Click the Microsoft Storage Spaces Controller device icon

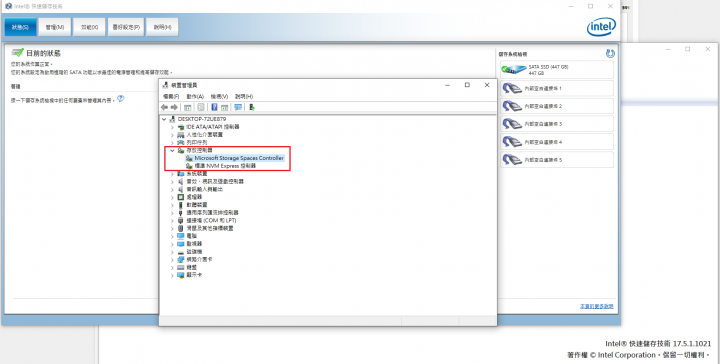189,158
